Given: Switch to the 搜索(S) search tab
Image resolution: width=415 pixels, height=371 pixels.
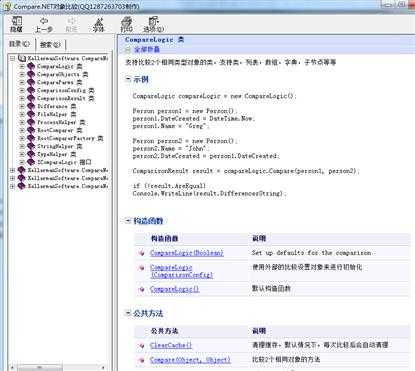Looking at the screenshot, I should pos(50,44).
